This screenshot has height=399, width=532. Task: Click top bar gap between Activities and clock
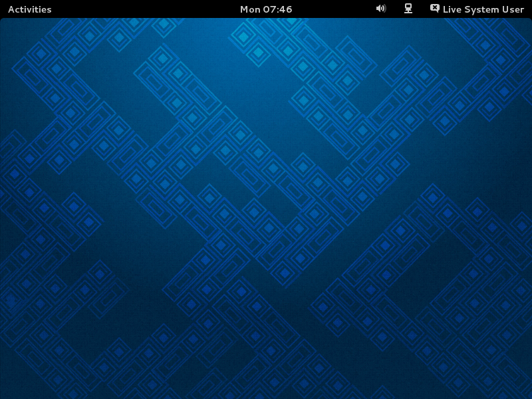146,9
